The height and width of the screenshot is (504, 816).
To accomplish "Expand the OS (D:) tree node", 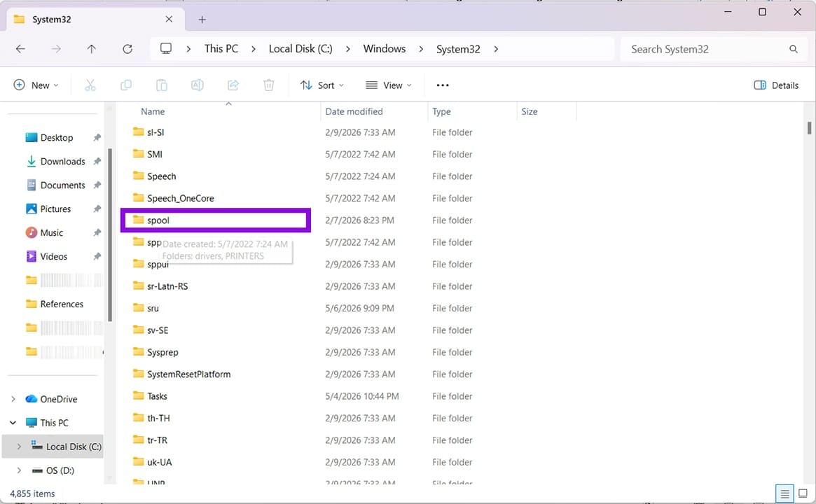I will pos(19,470).
